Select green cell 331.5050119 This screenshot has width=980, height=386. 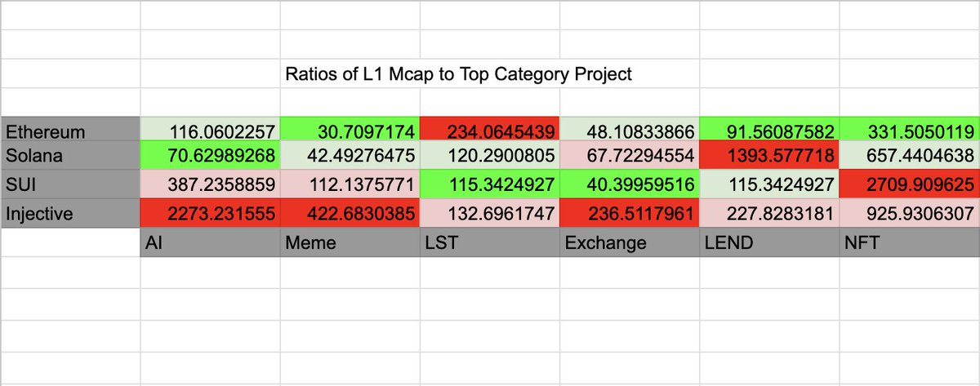tap(910, 131)
